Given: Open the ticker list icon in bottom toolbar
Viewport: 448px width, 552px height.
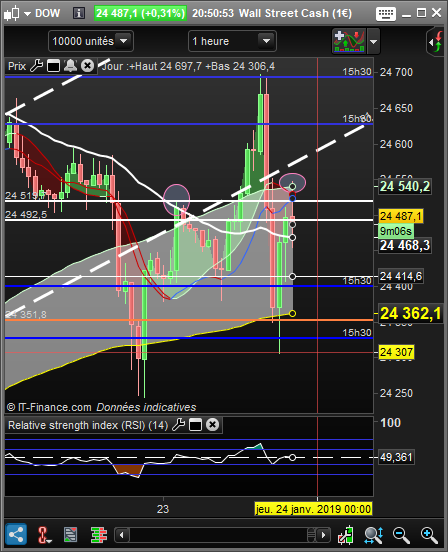Looking at the screenshot, I should pyautogui.click(x=71, y=535).
